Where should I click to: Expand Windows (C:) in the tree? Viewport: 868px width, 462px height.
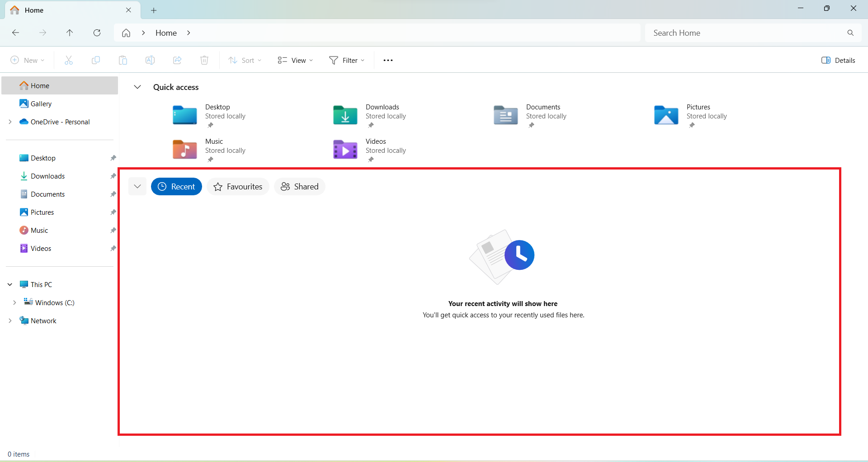click(x=14, y=302)
